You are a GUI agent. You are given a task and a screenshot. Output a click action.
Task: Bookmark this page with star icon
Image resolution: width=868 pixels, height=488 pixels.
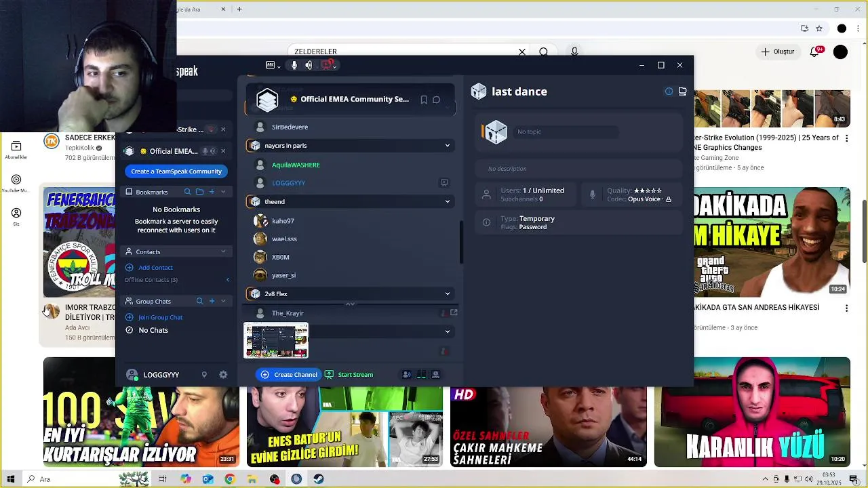819,28
